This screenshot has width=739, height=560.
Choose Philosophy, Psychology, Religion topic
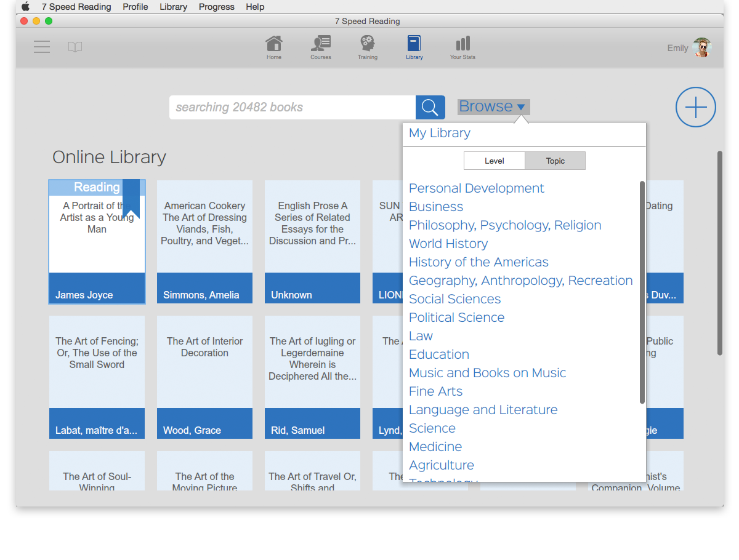coord(505,225)
